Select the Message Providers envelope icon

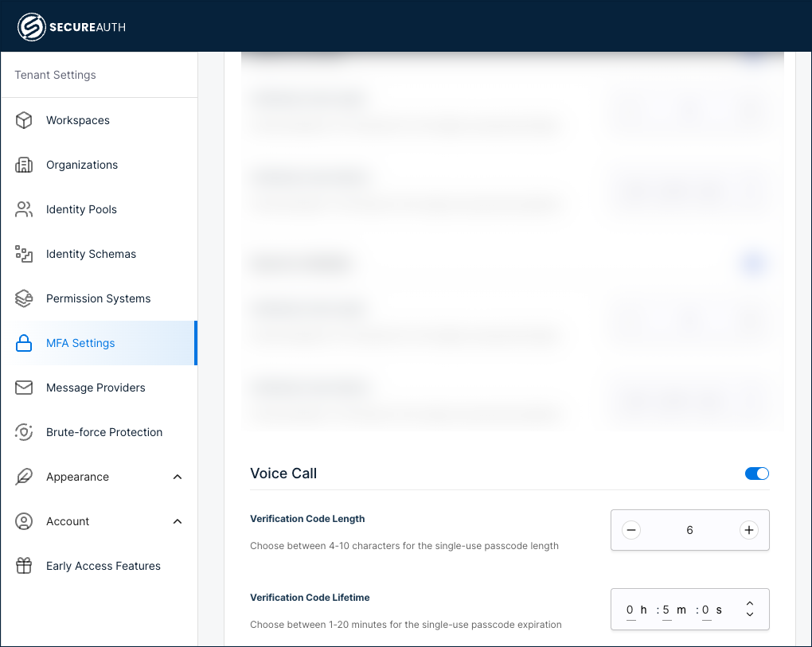click(24, 388)
